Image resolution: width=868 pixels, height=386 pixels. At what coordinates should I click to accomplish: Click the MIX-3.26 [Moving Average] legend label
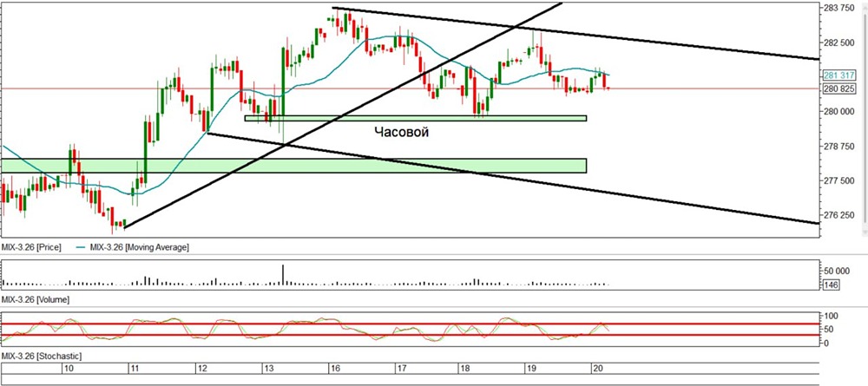[x=140, y=248]
